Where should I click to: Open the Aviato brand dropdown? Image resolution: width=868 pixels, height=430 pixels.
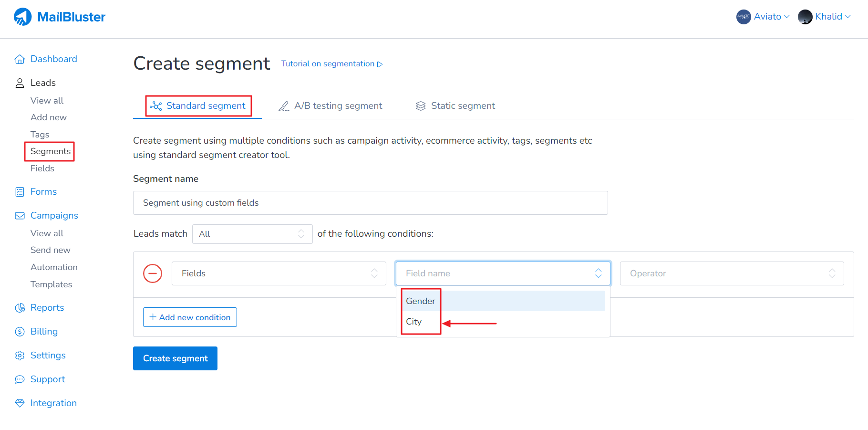(x=763, y=17)
